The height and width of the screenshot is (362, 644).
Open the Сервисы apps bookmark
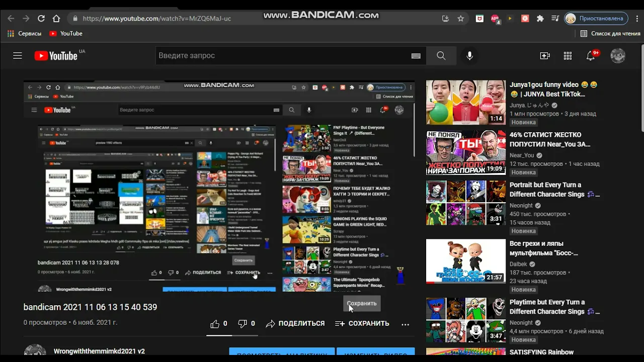point(25,34)
